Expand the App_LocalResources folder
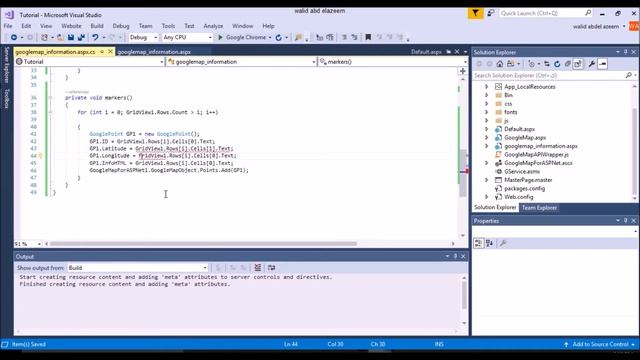The width and height of the screenshot is (640, 360). [x=487, y=87]
